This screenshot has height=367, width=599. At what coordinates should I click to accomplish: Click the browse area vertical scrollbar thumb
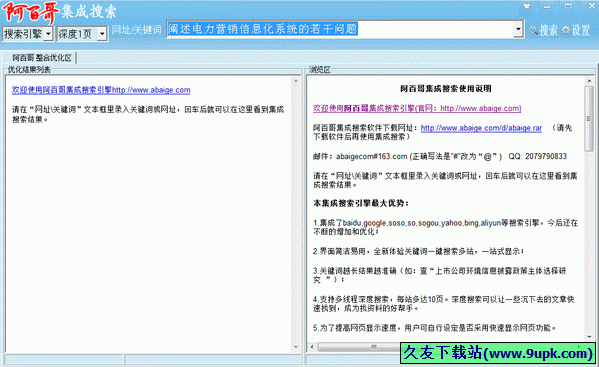(x=589, y=118)
